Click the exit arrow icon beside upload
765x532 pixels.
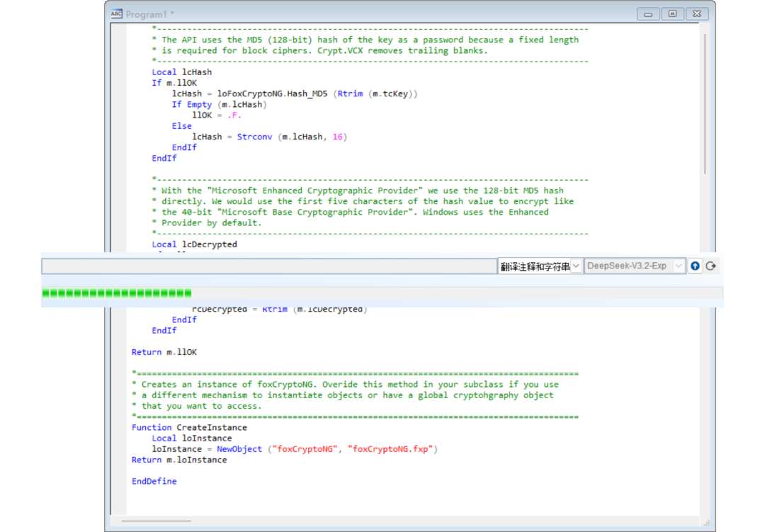pos(711,266)
